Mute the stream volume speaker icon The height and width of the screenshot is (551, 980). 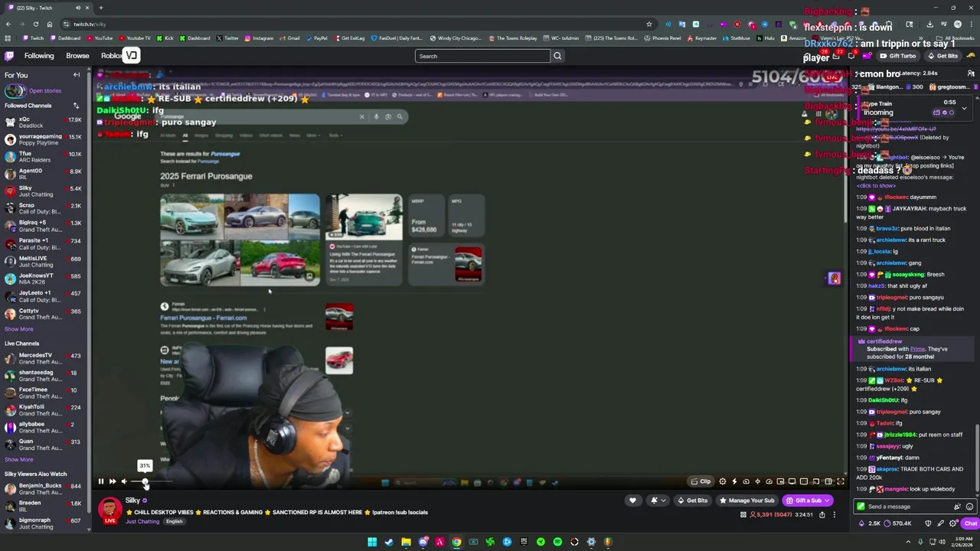pyautogui.click(x=124, y=481)
